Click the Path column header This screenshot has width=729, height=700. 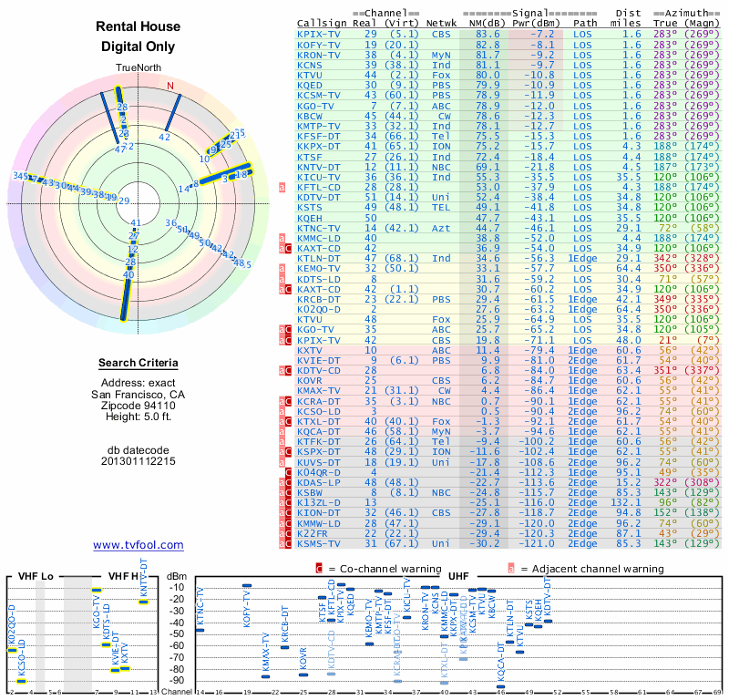[x=585, y=24]
